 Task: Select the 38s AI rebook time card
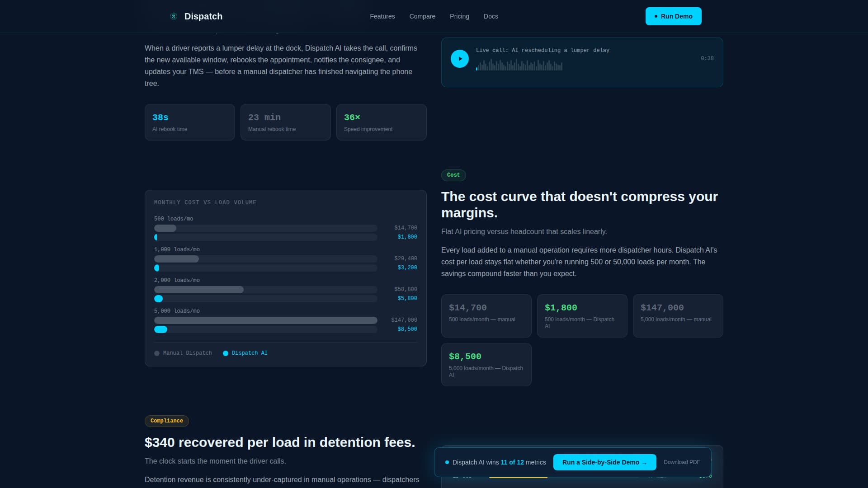coord(190,122)
